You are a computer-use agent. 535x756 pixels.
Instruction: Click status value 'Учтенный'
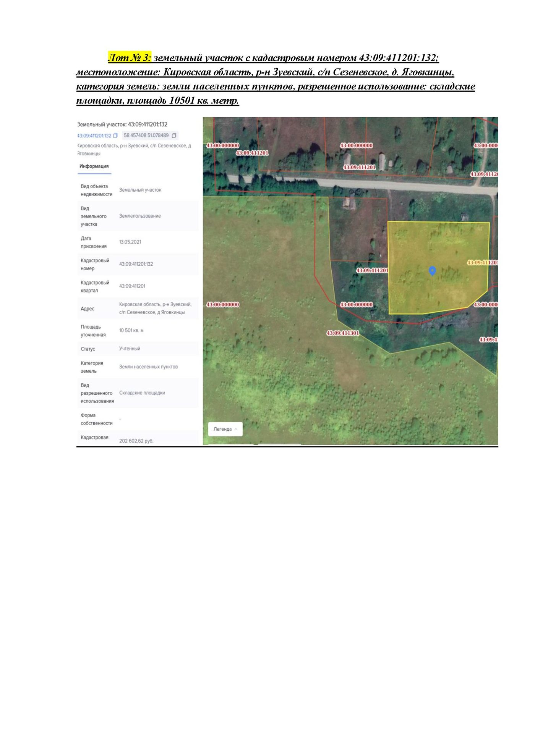[130, 349]
